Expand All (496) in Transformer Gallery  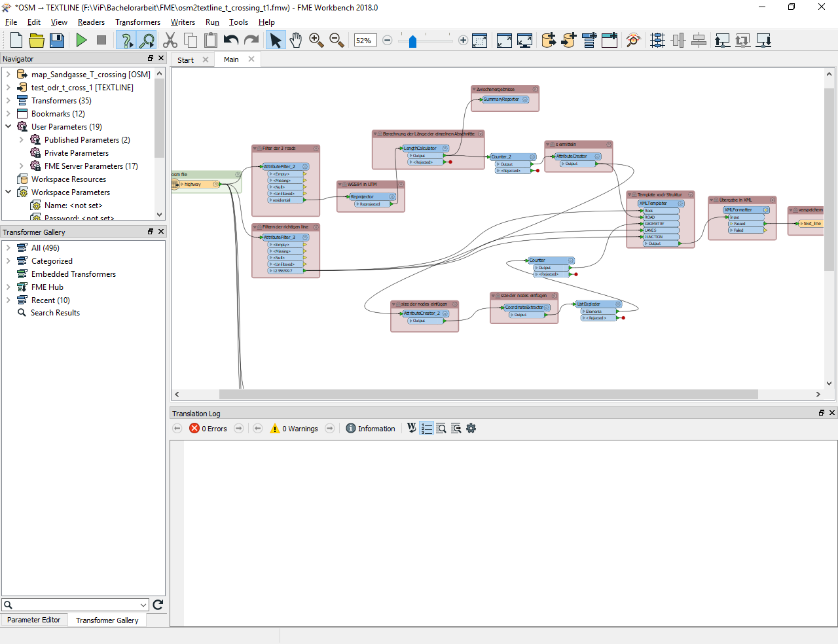coord(8,248)
